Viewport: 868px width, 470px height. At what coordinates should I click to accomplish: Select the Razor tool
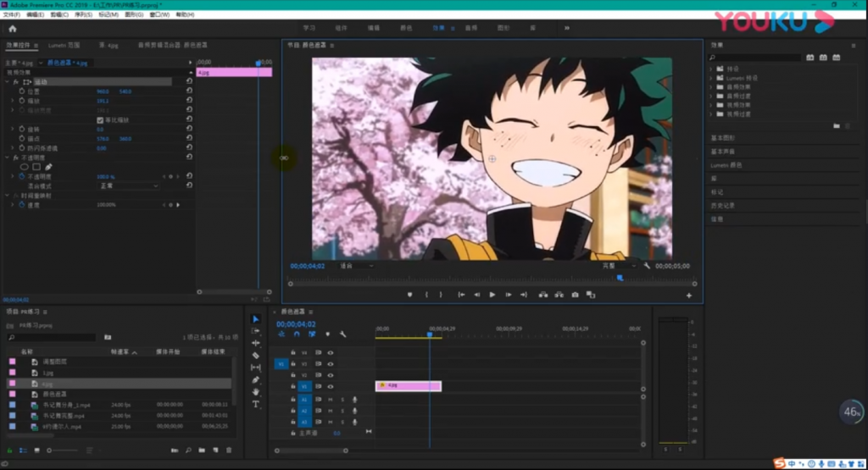point(256,355)
